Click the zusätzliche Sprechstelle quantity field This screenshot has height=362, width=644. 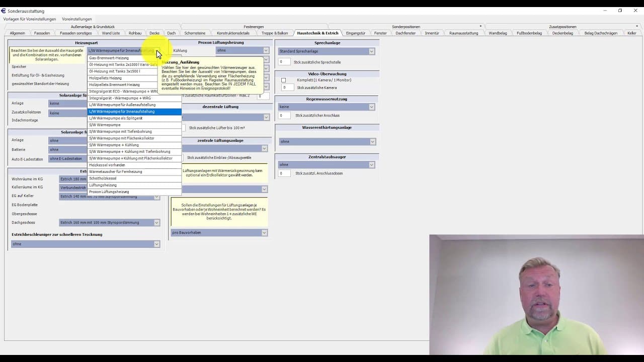[284, 62]
